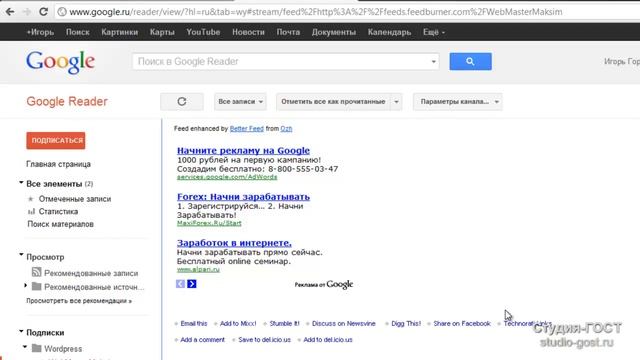
Task: Collapse the Все элементы section arrow
Action: 21,183
